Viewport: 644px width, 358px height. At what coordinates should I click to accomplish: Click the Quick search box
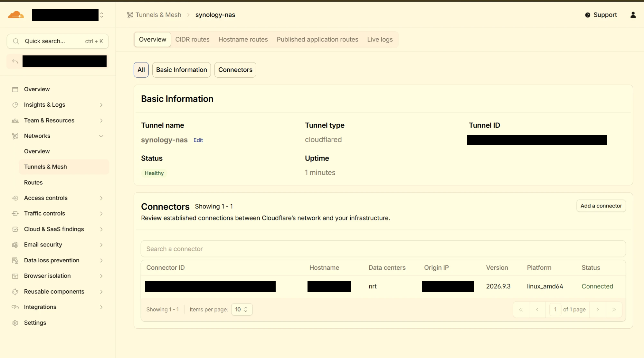tap(58, 41)
